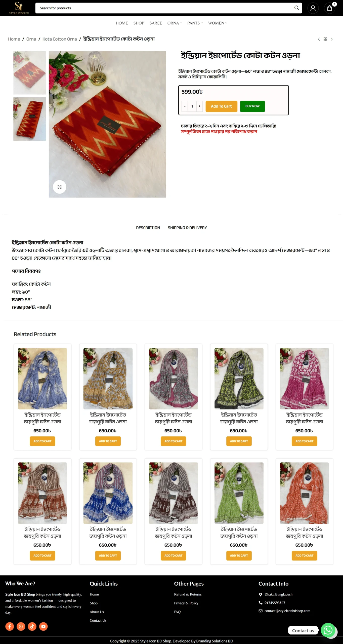Open the product grid view icon
This screenshot has width=343, height=644.
325,39
